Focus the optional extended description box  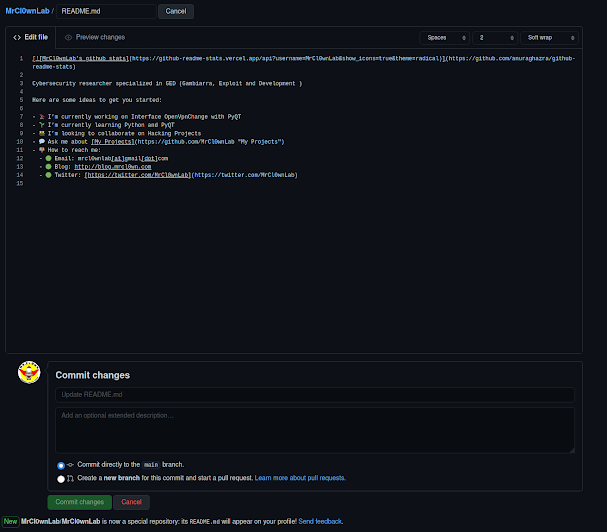click(x=315, y=430)
